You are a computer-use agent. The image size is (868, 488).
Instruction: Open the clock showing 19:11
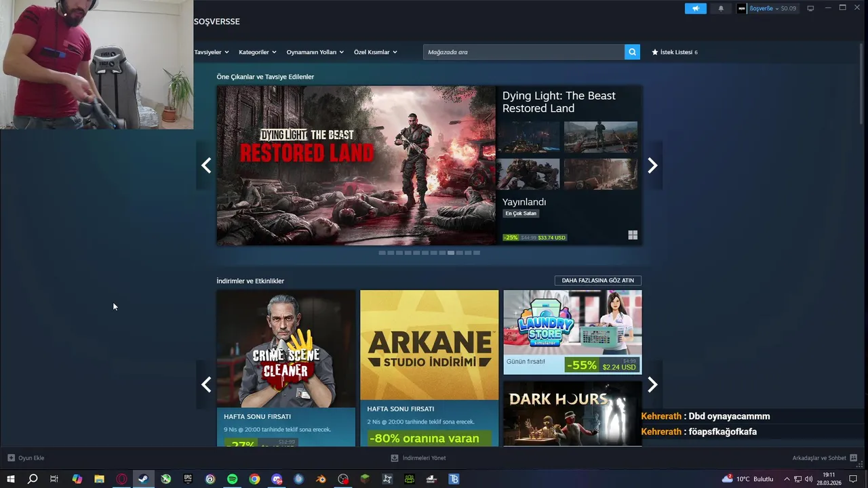(828, 479)
